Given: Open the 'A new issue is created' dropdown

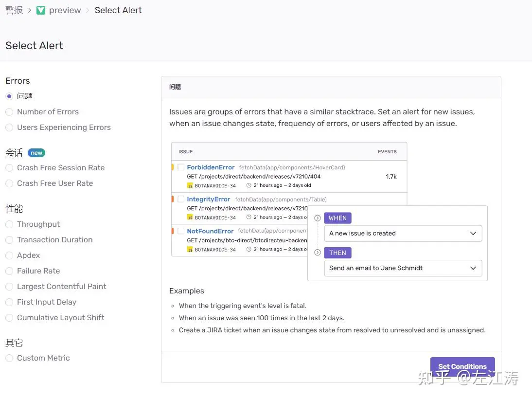Looking at the screenshot, I should [403, 234].
